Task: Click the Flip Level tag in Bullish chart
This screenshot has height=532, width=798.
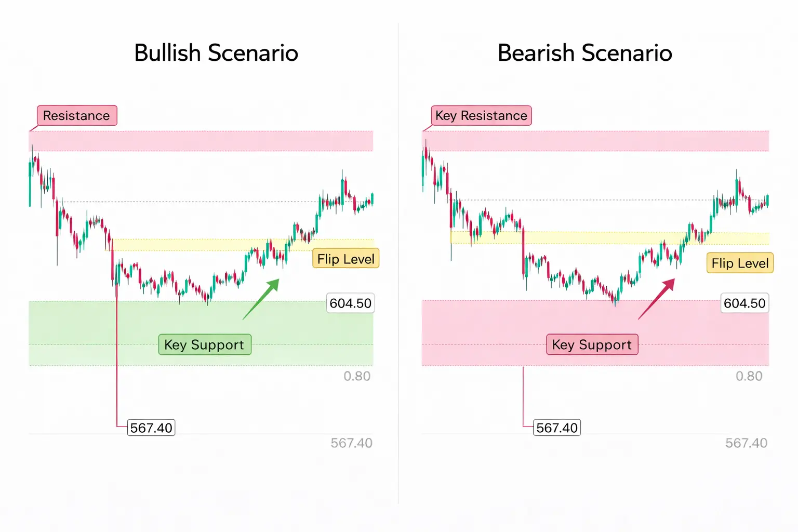Action: [345, 259]
